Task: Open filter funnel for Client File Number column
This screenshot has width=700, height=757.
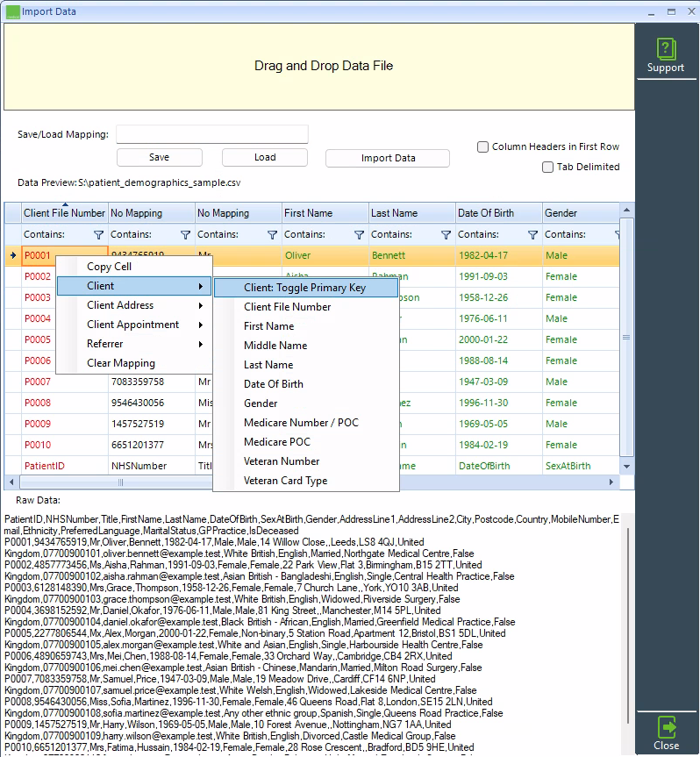Action: point(98,234)
